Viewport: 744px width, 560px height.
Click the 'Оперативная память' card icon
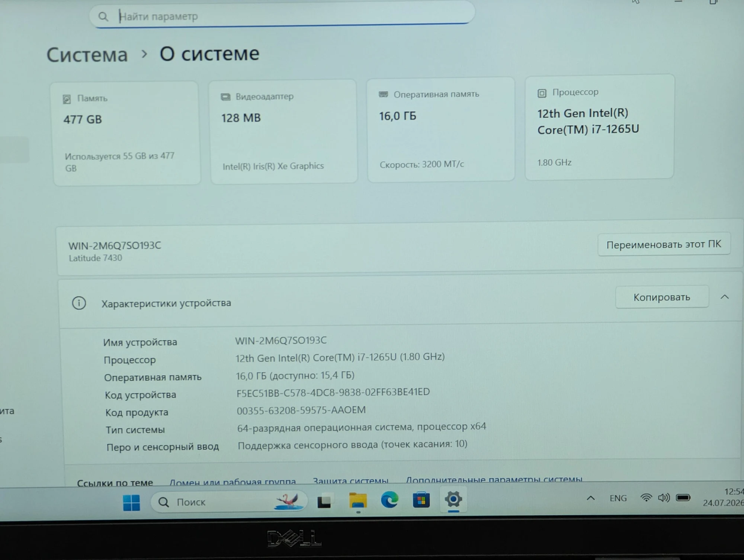383,94
